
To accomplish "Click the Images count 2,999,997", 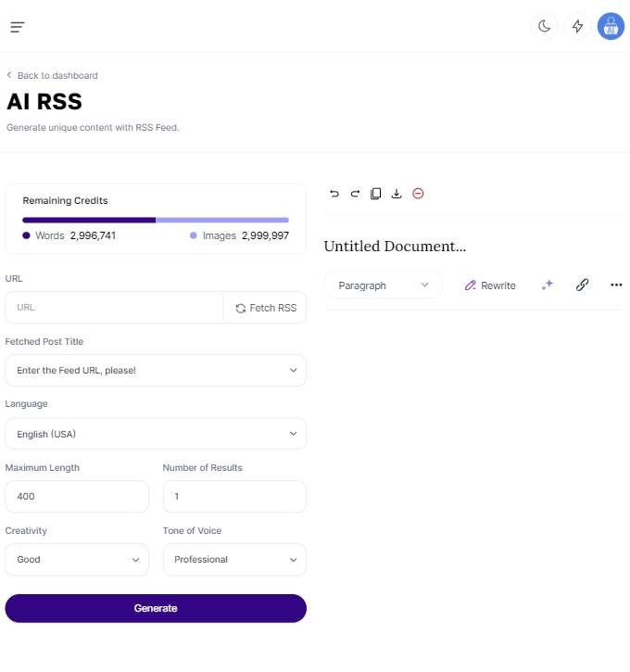I will tap(265, 235).
